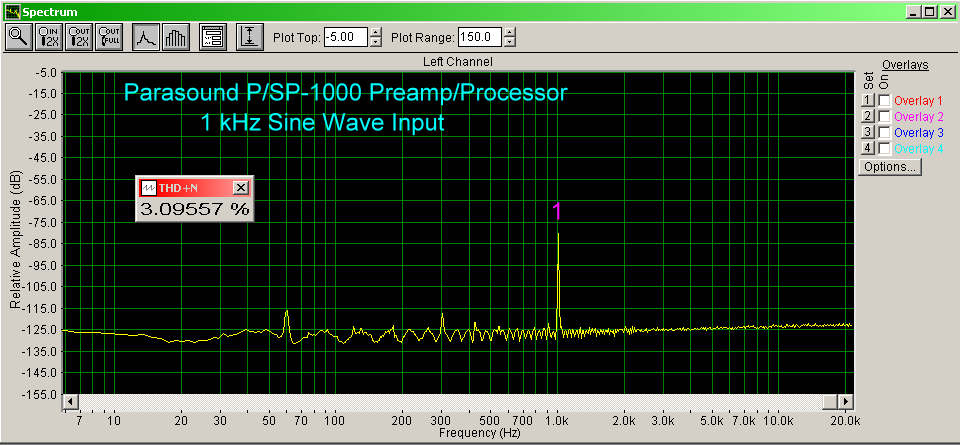Click the Overlay 4 cyan label

(919, 148)
